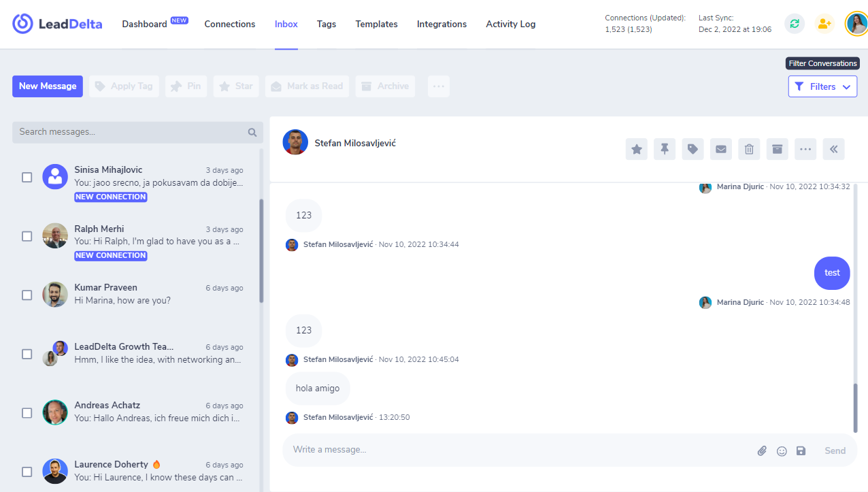Image resolution: width=868 pixels, height=492 pixels.
Task: Pin conversation using header pin icon
Action: 665,149
